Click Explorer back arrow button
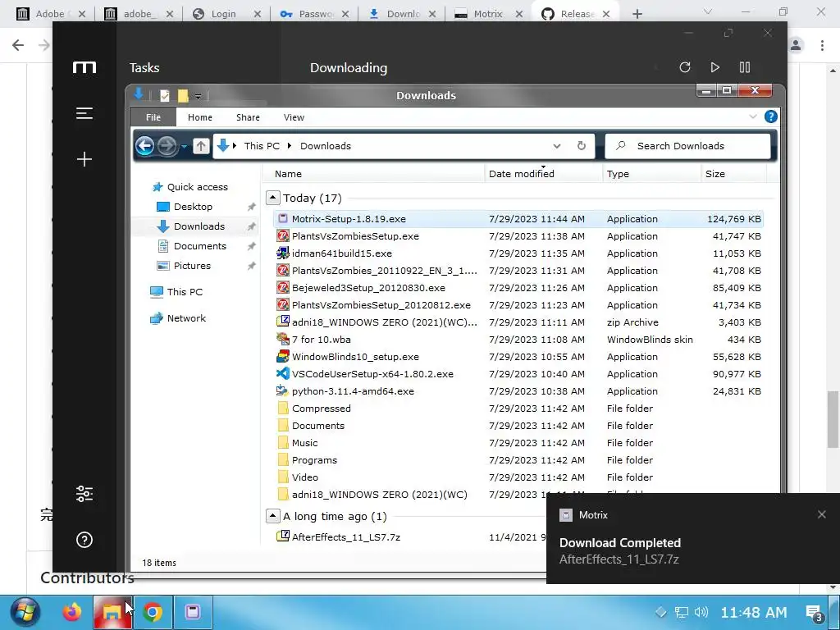The width and height of the screenshot is (840, 630). coord(144,146)
